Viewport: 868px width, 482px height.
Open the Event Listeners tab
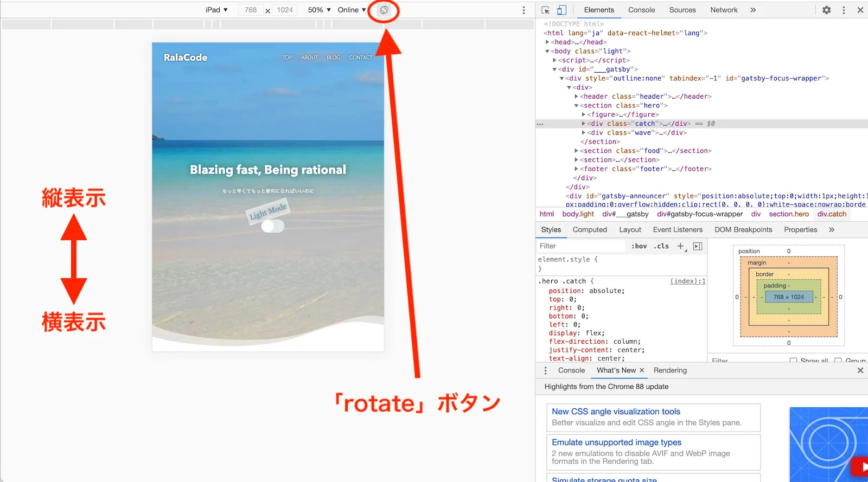pos(678,230)
